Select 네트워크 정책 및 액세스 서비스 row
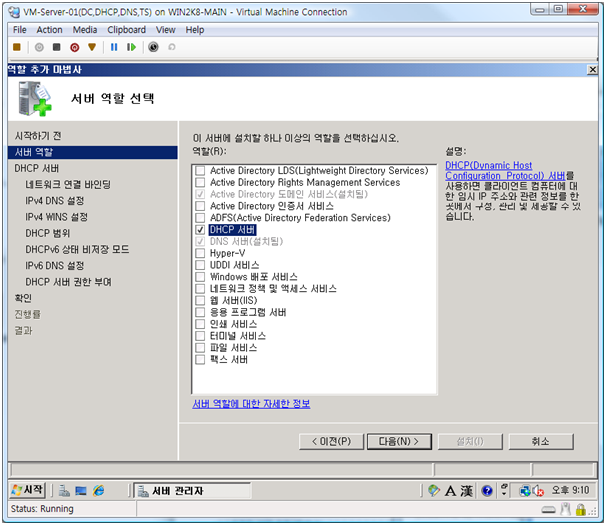This screenshot has height=525, width=606. (x=273, y=289)
